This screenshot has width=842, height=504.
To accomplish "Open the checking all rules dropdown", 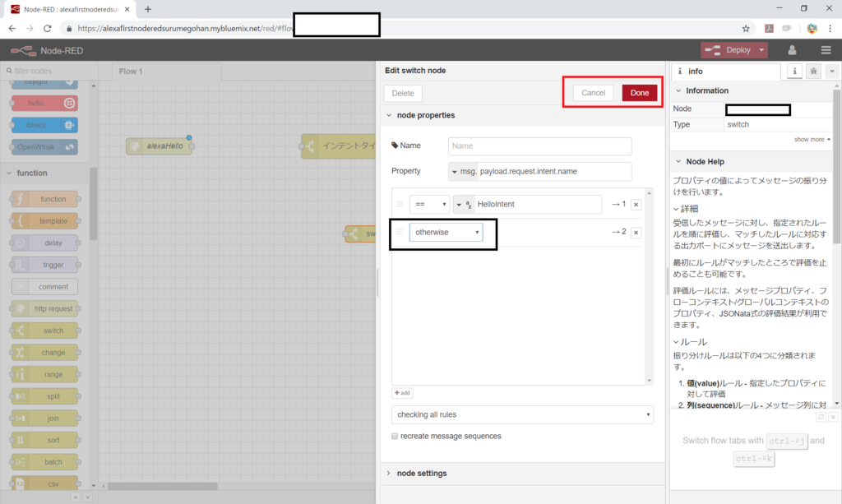I will coord(522,414).
